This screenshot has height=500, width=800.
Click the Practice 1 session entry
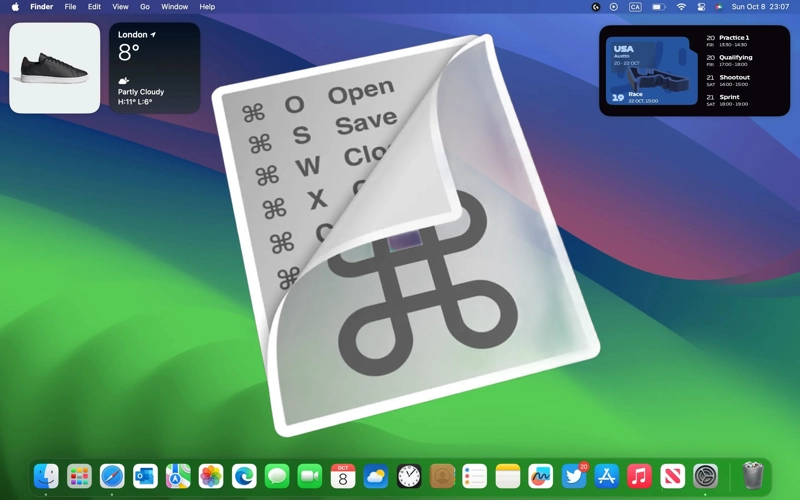(729, 41)
